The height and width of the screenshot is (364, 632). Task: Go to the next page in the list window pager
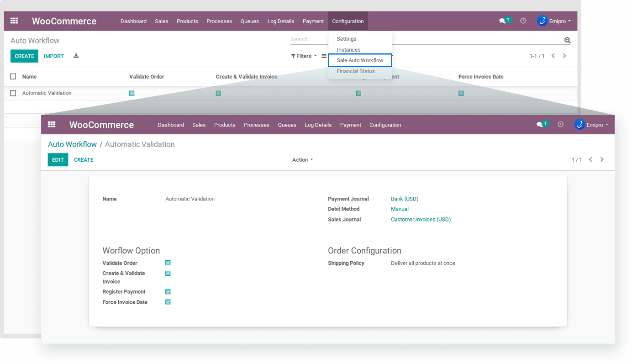565,56
